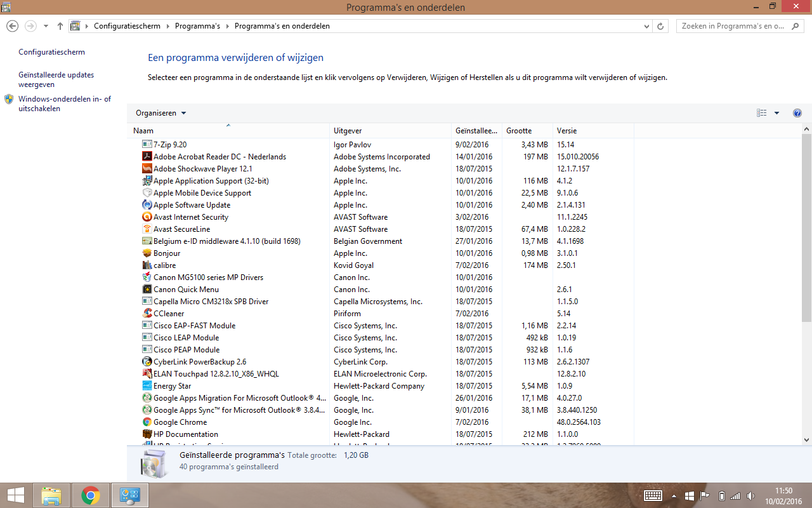The width and height of the screenshot is (812, 508).
Task: Click the Energy Star icon
Action: pos(147,386)
